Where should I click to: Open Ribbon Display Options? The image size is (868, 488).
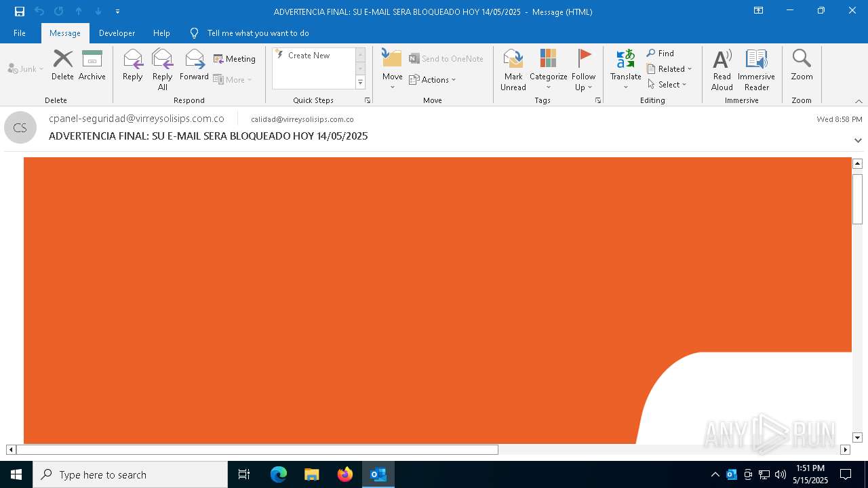[759, 11]
